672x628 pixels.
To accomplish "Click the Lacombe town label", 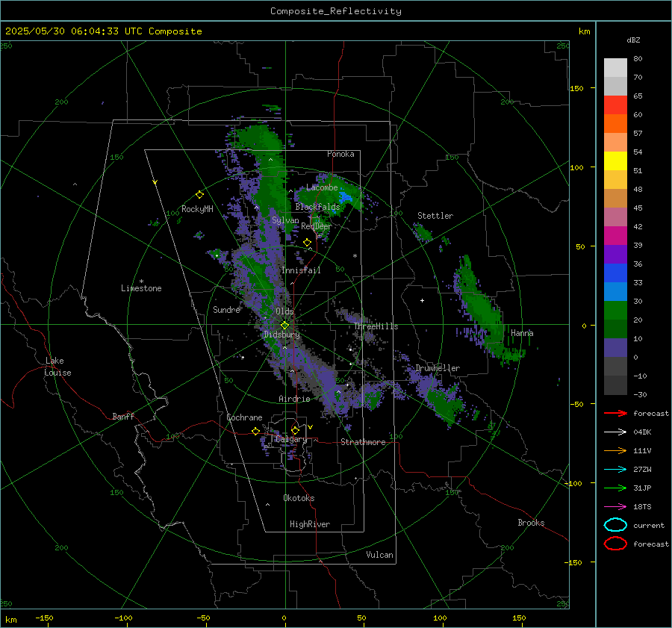I will [322, 187].
